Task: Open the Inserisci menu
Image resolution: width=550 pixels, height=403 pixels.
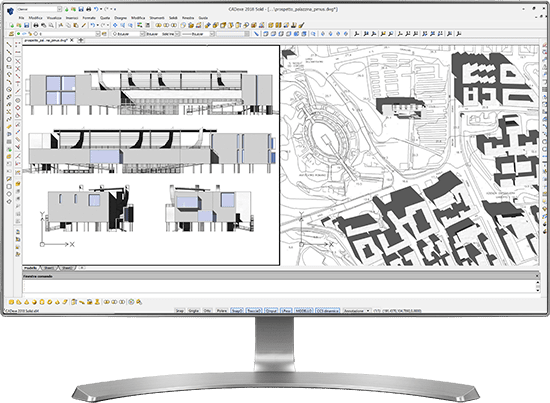Action: pyautogui.click(x=72, y=18)
